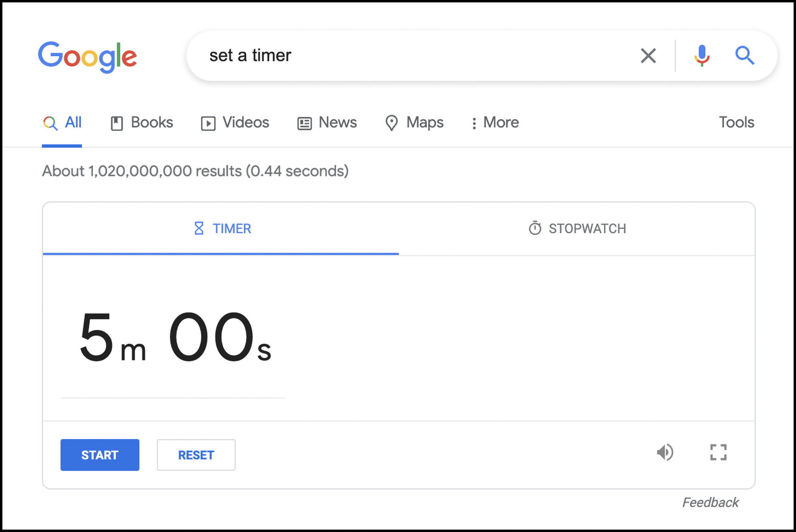Start voice search with microphone icon
The image size is (796, 532).
[x=701, y=55]
